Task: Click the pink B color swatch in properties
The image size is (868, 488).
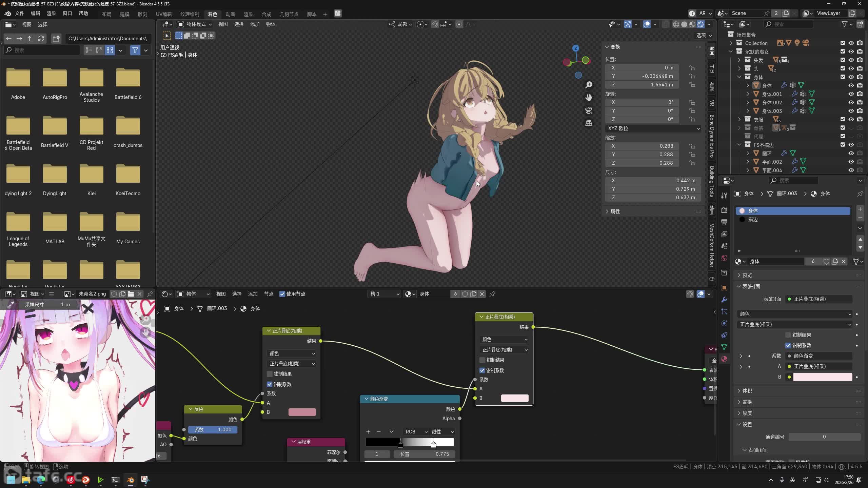Action: point(822,377)
